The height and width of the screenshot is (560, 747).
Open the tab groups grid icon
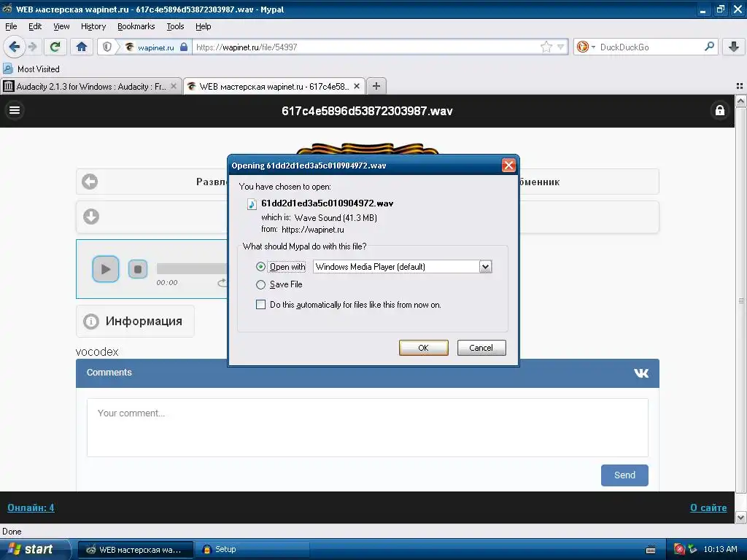(x=740, y=86)
